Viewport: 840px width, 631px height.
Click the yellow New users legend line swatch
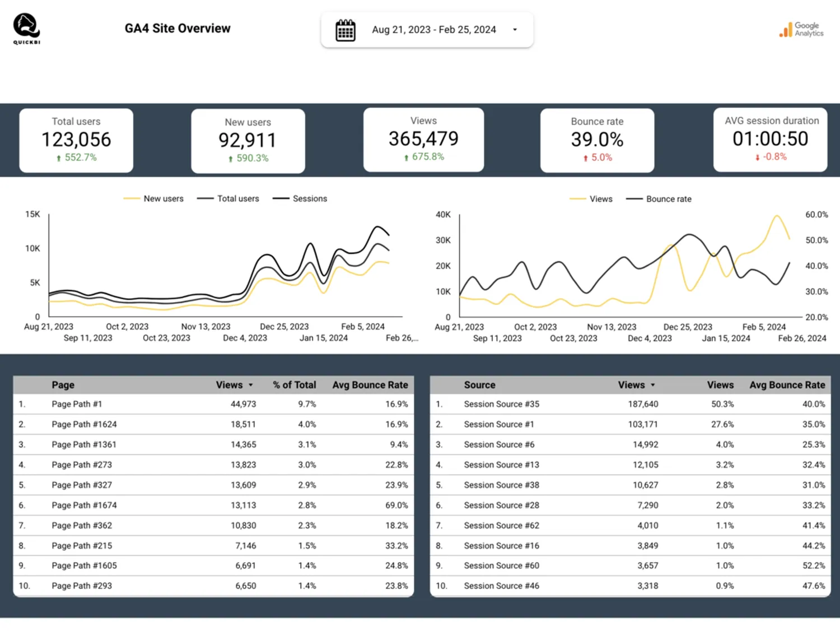click(132, 198)
